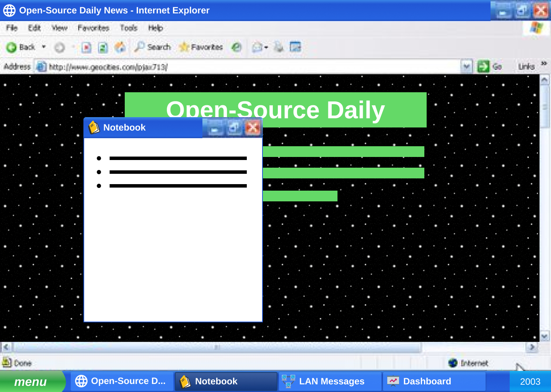This screenshot has height=392, width=551.
Task: Expand the address bar dropdown
Action: 466,67
